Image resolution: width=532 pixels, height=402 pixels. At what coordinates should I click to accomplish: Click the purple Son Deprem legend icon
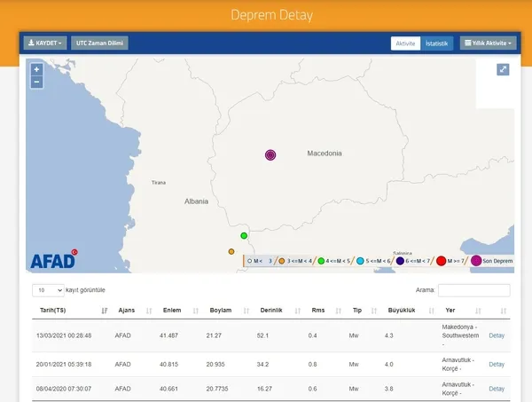point(476,261)
